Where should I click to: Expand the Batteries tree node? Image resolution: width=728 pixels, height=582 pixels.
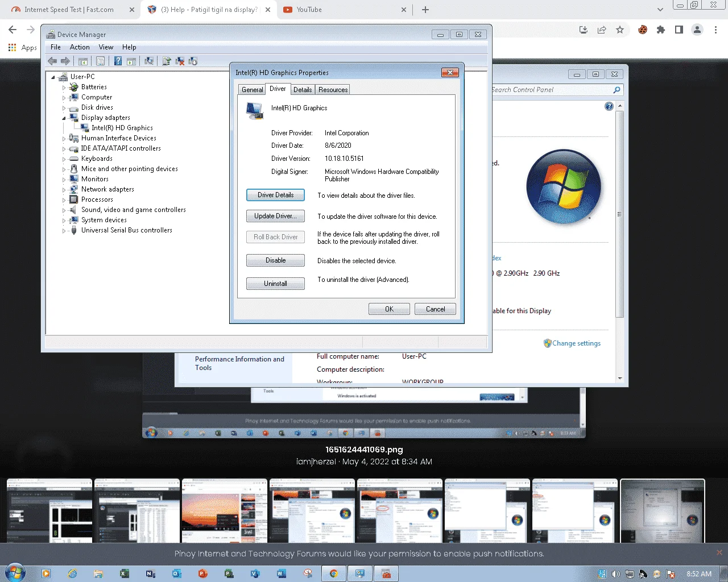tap(64, 88)
